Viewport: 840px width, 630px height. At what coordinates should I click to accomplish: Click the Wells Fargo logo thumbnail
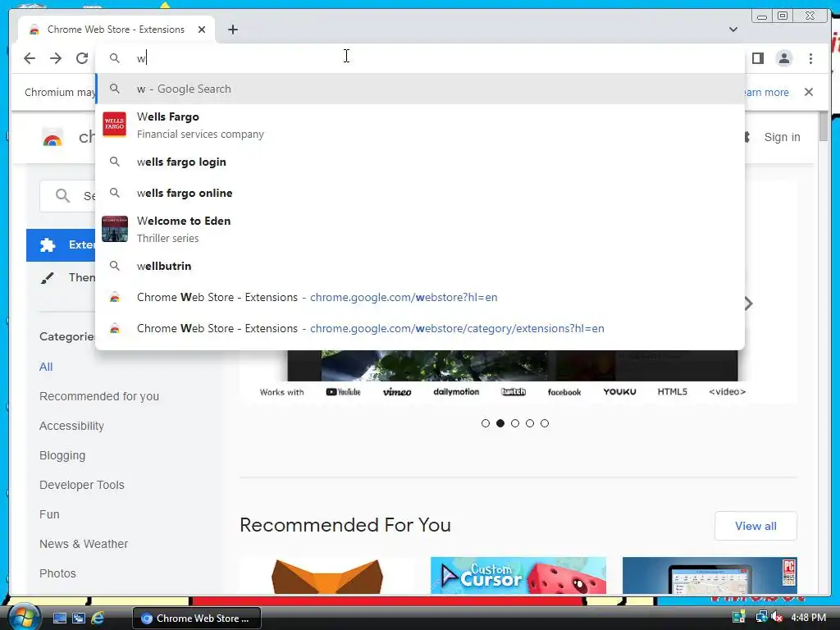coord(115,125)
